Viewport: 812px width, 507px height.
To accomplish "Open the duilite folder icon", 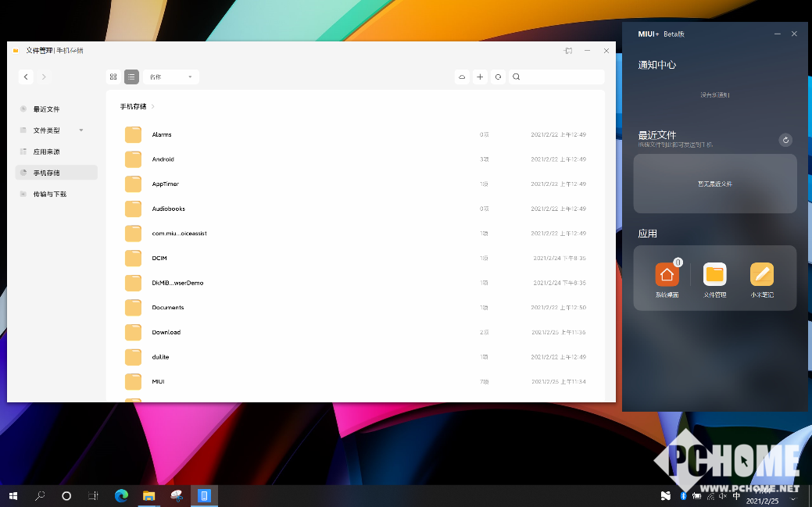I will pyautogui.click(x=133, y=357).
